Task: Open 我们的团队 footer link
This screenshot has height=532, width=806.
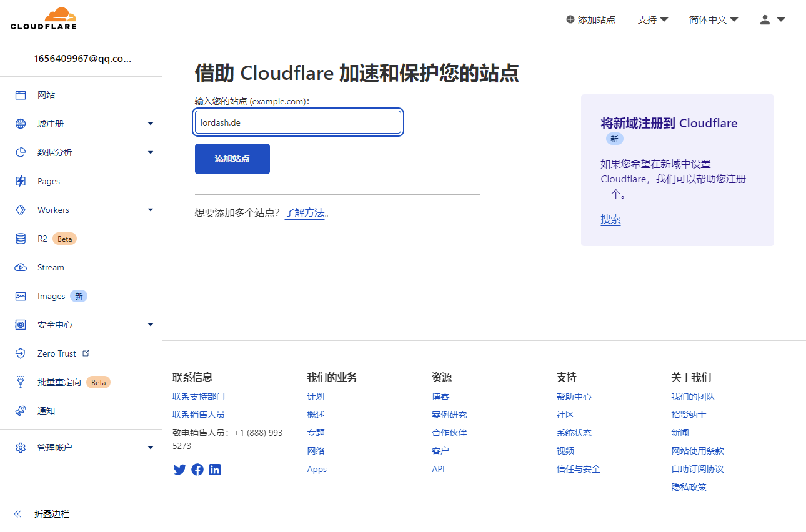Action: pos(693,397)
